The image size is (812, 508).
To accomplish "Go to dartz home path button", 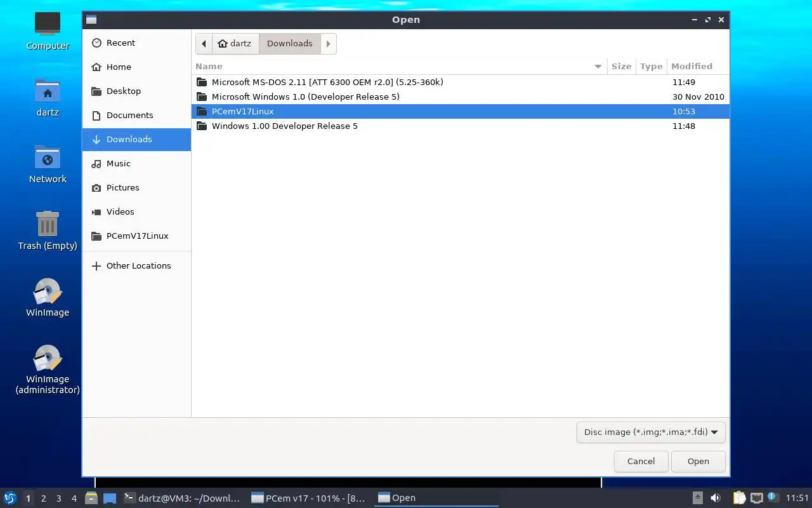I will pyautogui.click(x=235, y=43).
